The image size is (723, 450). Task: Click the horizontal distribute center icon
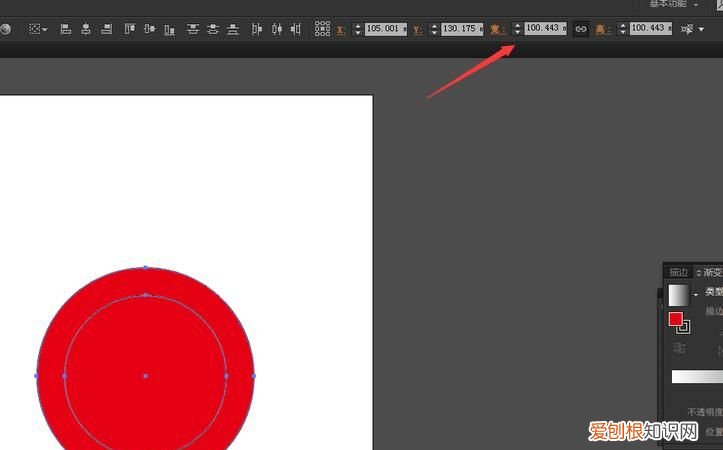coord(276,30)
